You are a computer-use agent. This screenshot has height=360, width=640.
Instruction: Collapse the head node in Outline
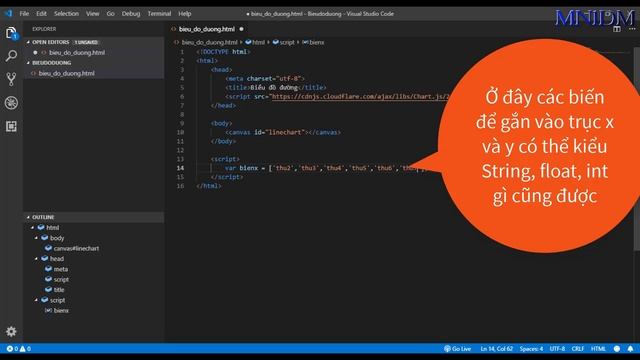36,258
